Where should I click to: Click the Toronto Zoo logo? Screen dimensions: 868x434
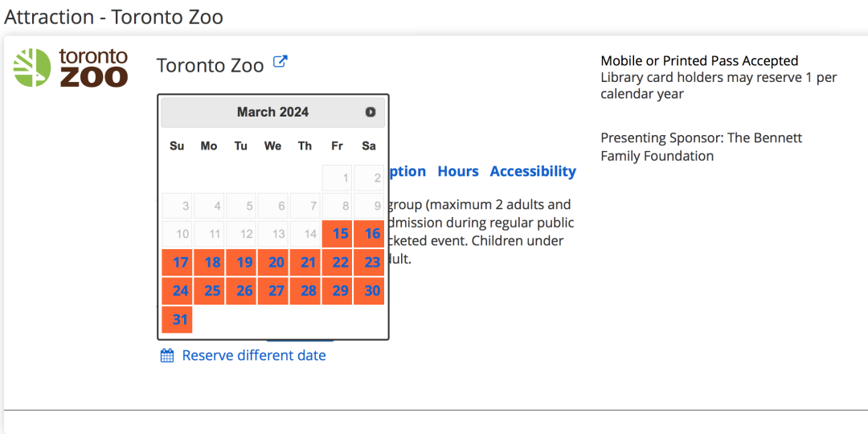71,68
